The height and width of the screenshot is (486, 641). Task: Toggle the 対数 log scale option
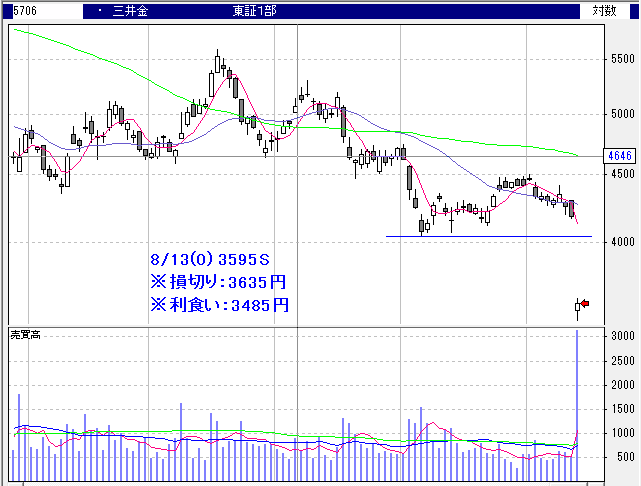[x=605, y=11]
